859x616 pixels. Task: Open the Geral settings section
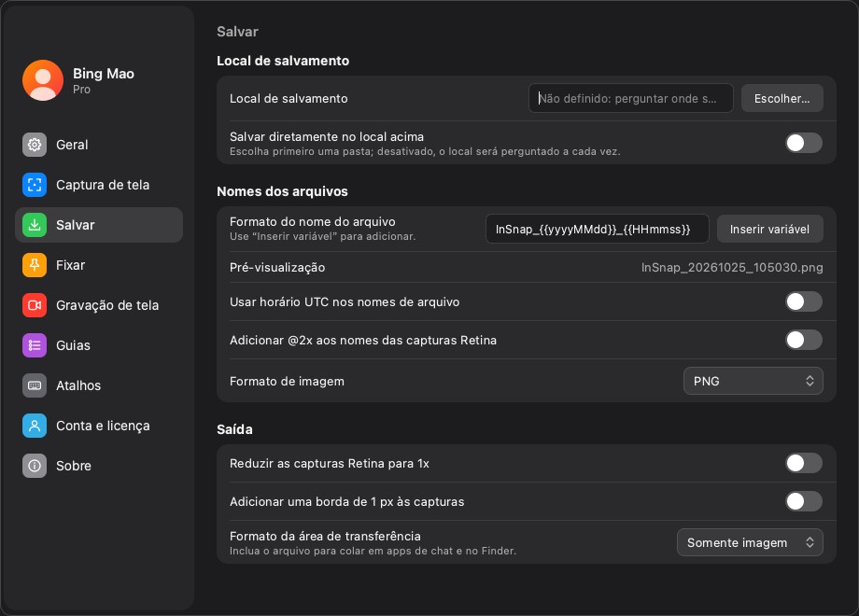pyautogui.click(x=99, y=145)
